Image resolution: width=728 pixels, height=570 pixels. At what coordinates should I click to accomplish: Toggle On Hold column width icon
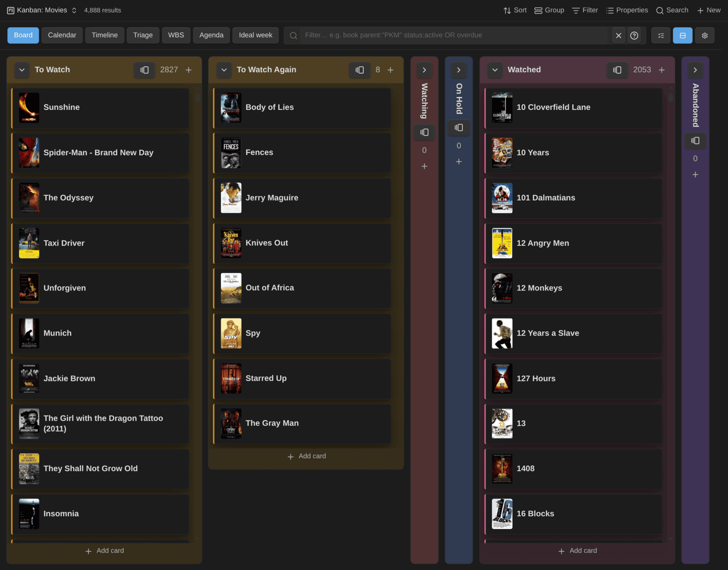click(x=459, y=127)
